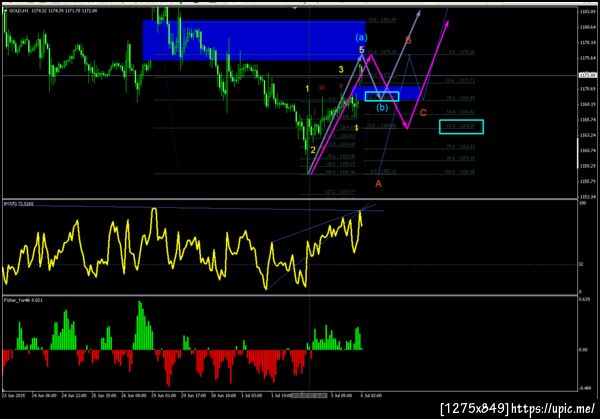This screenshot has height=419, width=600.
Task: Click the 1 Jul 03:00 time axis label
Action: click(x=251, y=395)
